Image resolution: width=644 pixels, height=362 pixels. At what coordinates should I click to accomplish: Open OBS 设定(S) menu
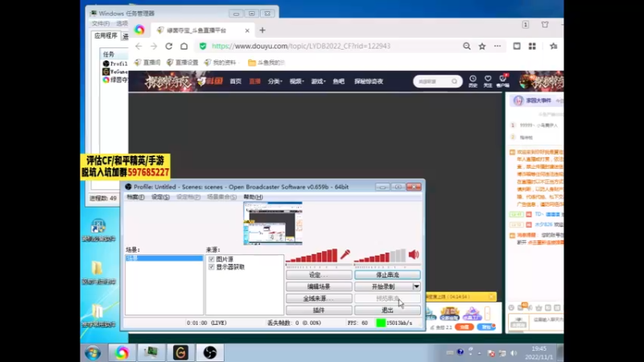pos(160,197)
